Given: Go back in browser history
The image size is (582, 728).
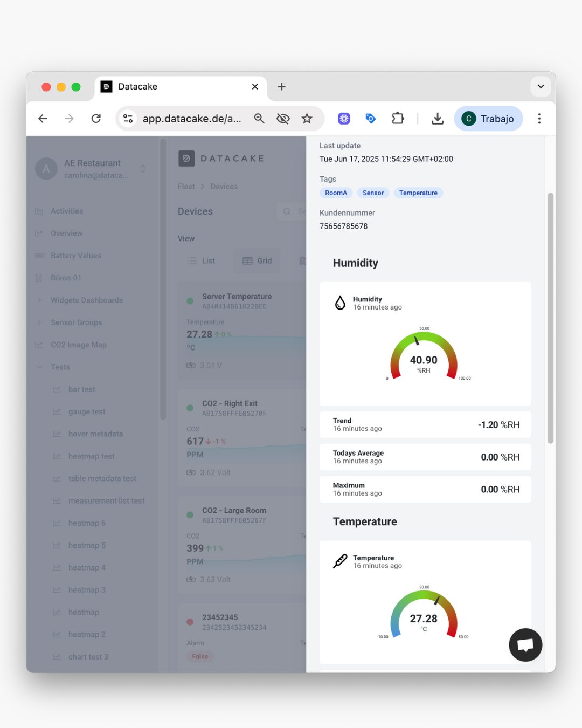Looking at the screenshot, I should (43, 119).
